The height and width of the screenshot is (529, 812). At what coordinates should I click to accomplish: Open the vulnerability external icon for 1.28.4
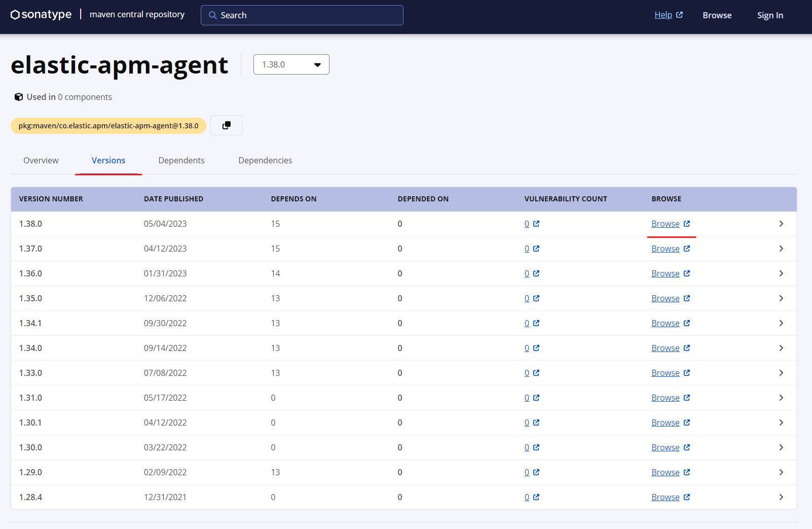click(536, 497)
